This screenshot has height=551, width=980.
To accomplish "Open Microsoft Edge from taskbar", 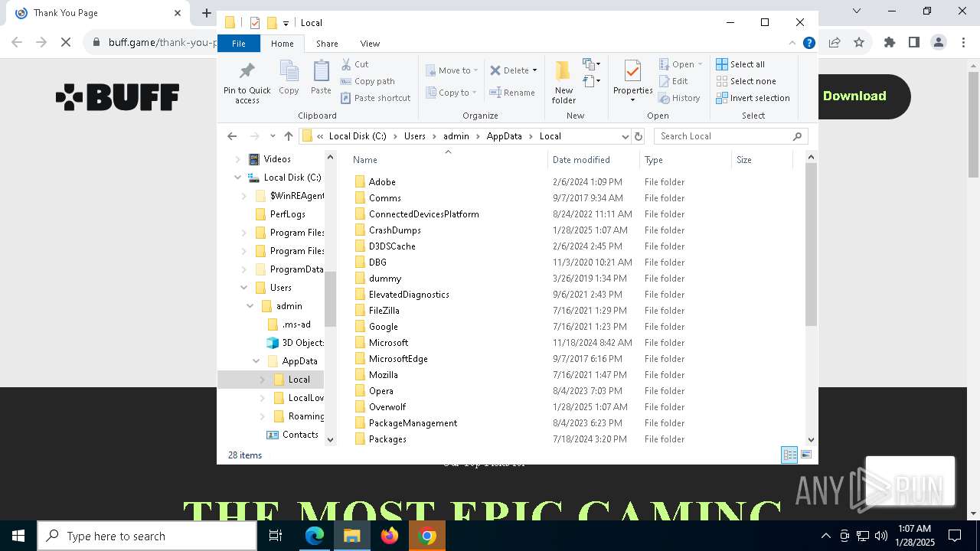I will [315, 536].
